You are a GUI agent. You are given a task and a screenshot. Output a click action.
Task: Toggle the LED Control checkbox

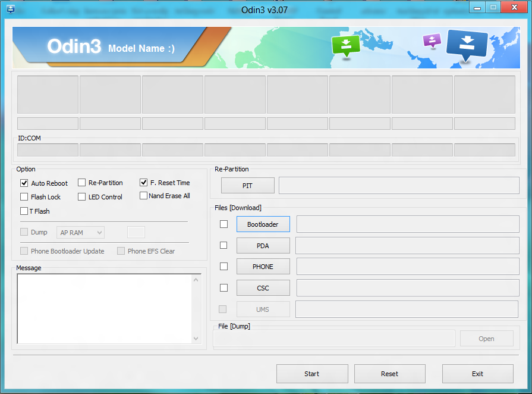[82, 197]
